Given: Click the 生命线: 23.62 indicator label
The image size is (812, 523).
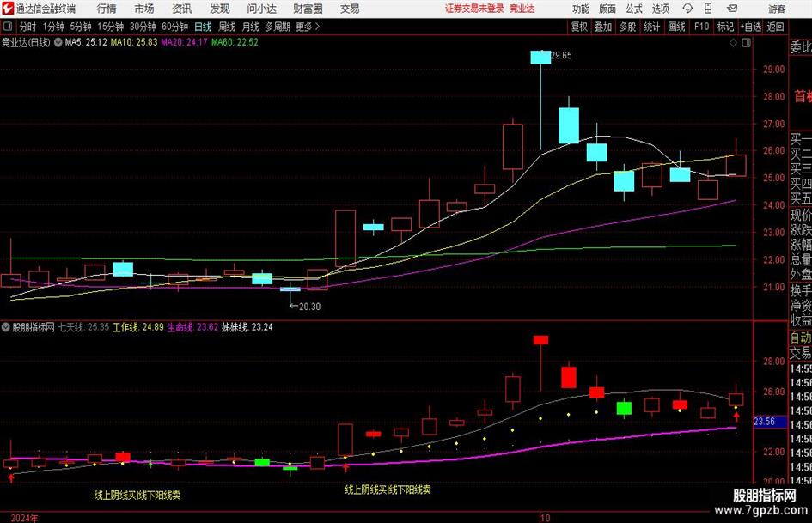Looking at the screenshot, I should 192,327.
